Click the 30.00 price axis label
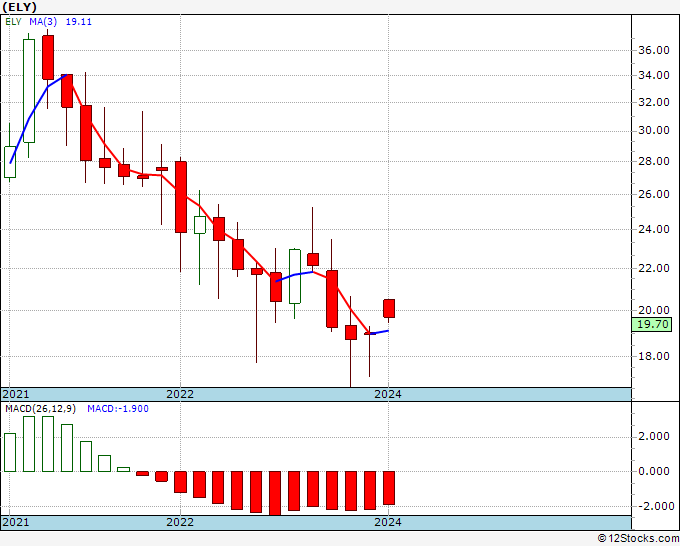The image size is (680, 546). pyautogui.click(x=654, y=130)
